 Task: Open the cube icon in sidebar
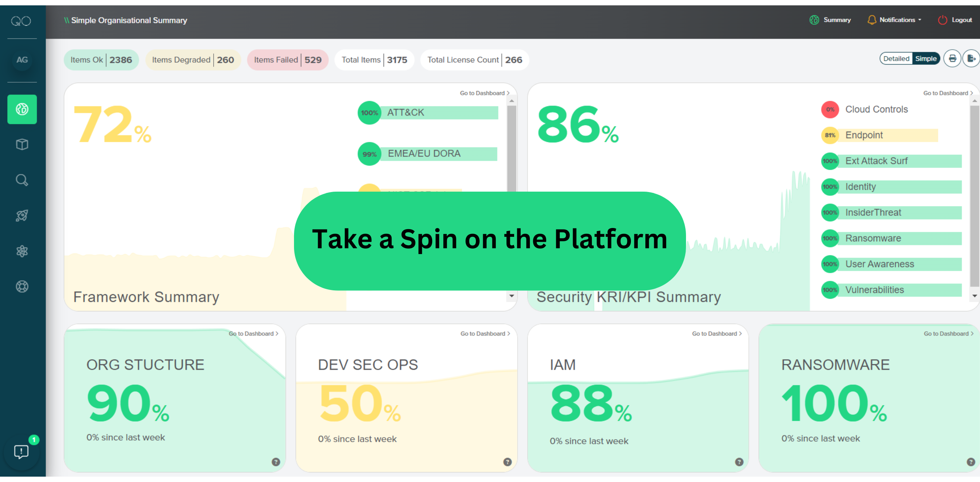(x=22, y=145)
